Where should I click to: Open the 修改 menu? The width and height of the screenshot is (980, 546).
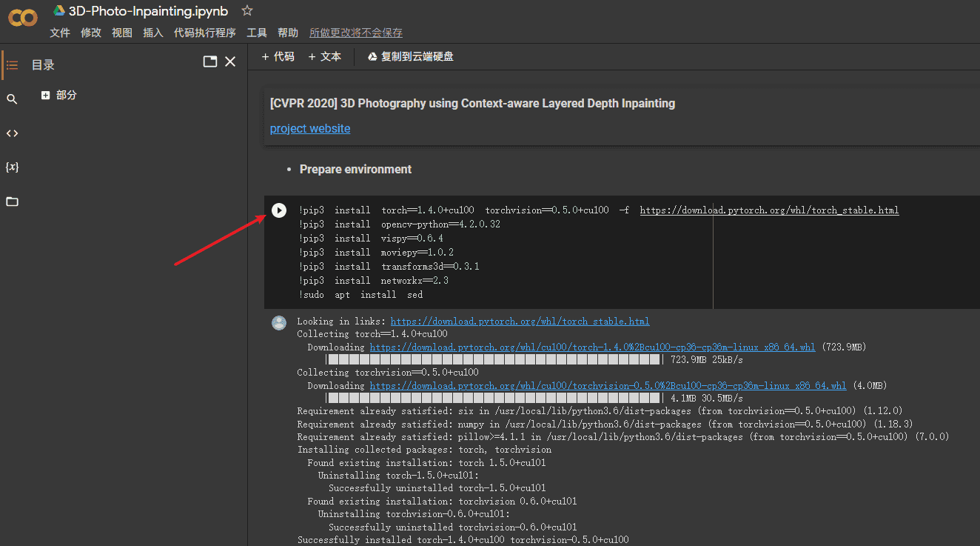pos(91,33)
